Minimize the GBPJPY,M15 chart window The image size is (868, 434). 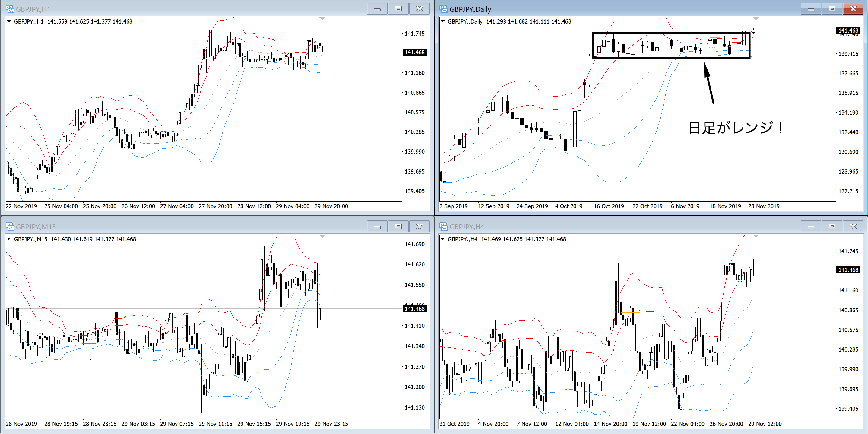pyautogui.click(x=377, y=227)
